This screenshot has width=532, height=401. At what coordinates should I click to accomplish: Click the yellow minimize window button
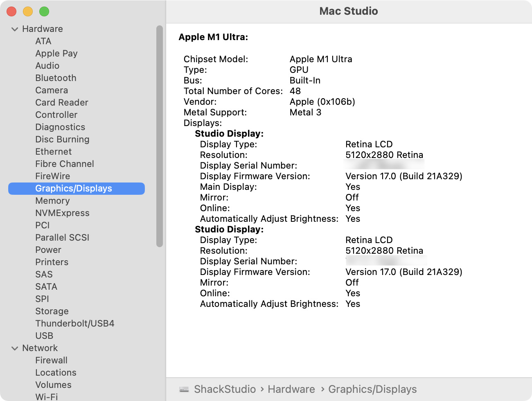(x=28, y=11)
